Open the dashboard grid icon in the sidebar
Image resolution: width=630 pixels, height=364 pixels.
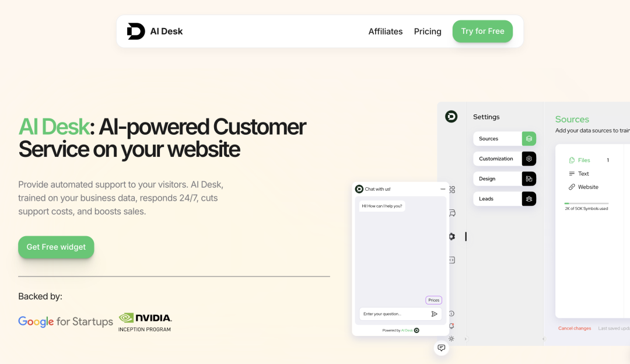452,189
